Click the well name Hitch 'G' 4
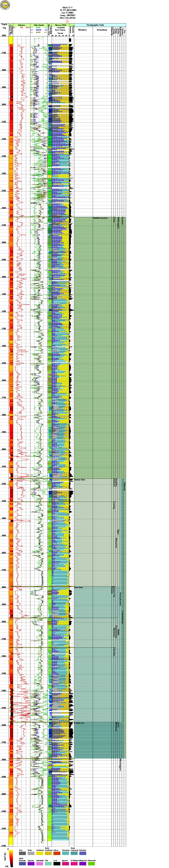Image resolution: width=169 pixels, height=868 pixels. tap(68, 7)
